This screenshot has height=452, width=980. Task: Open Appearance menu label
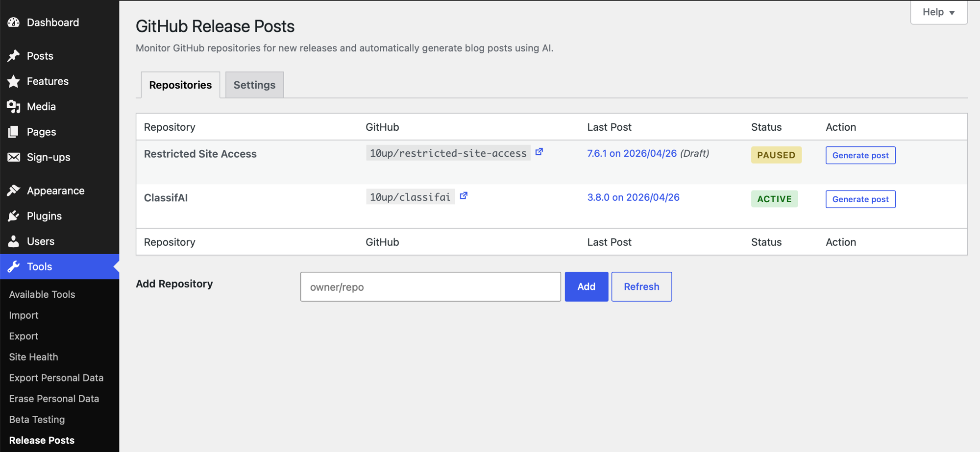pos(56,190)
